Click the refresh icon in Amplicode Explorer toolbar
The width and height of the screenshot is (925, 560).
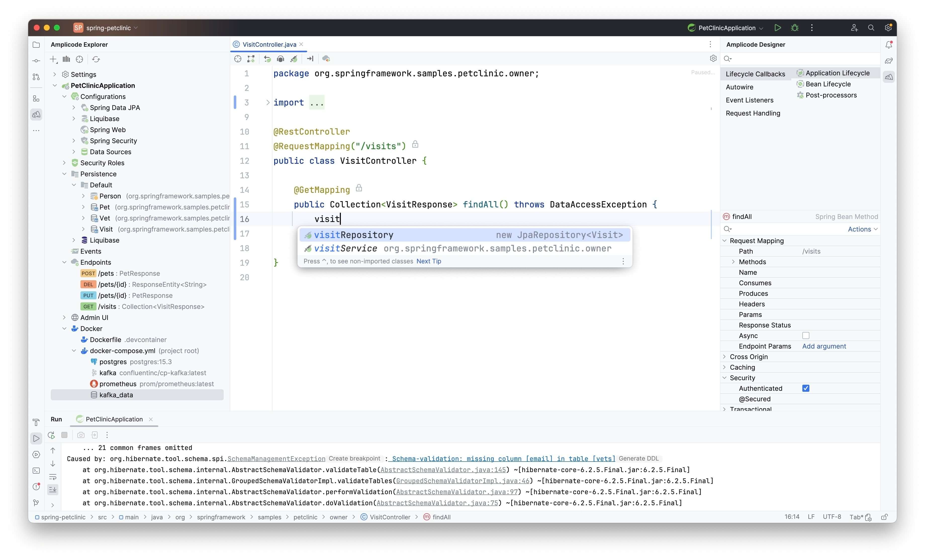click(96, 59)
